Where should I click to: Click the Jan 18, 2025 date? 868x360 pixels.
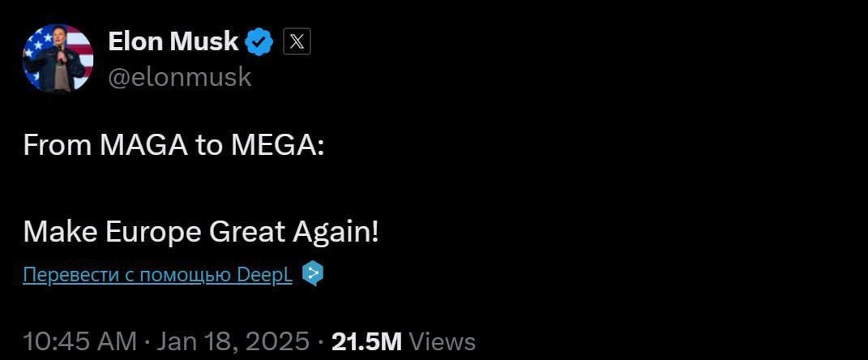click(x=233, y=341)
